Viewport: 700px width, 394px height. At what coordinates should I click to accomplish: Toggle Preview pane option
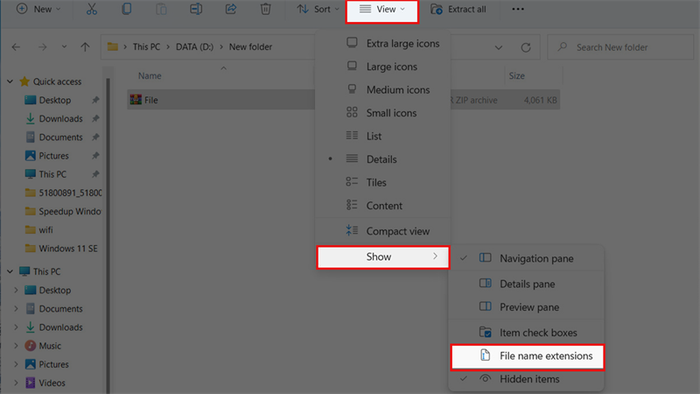coord(526,307)
